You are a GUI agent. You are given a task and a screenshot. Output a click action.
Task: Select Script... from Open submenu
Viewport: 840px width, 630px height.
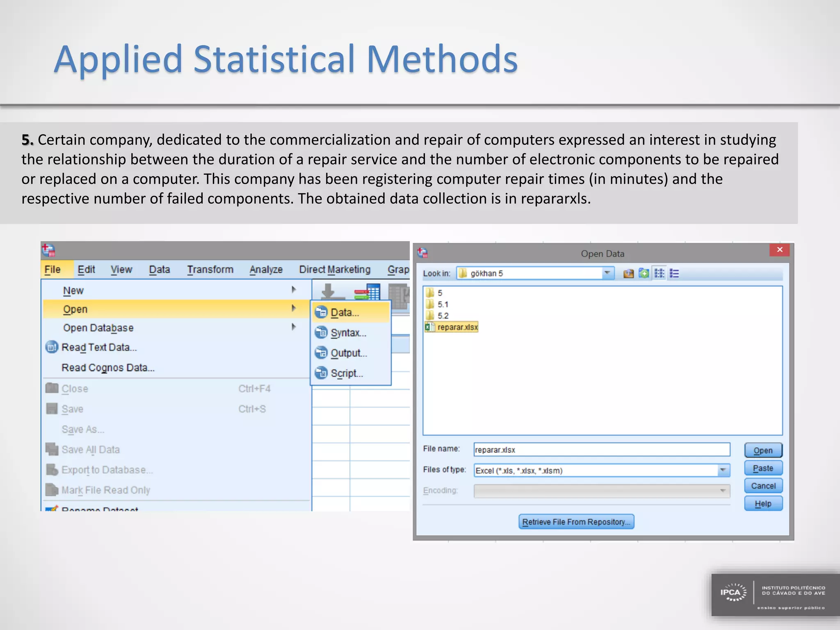pyautogui.click(x=351, y=373)
